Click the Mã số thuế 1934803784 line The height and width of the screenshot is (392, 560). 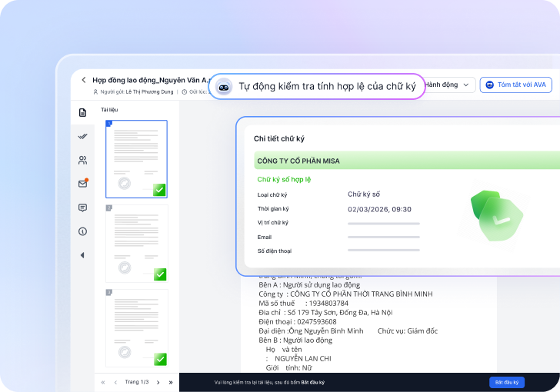pyautogui.click(x=304, y=304)
